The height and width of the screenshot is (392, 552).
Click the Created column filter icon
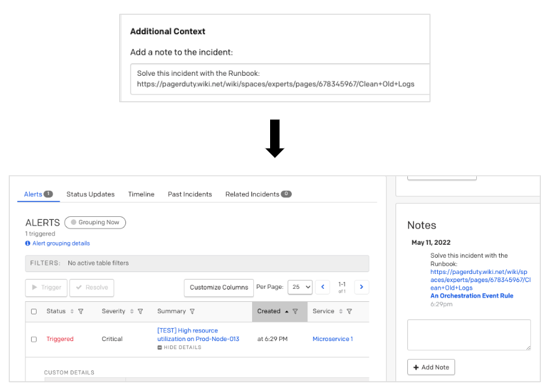pyautogui.click(x=296, y=311)
